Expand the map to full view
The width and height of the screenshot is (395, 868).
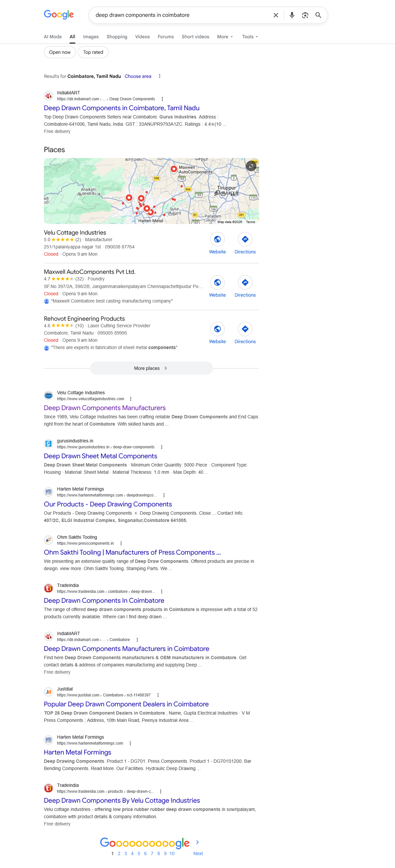pos(251,166)
